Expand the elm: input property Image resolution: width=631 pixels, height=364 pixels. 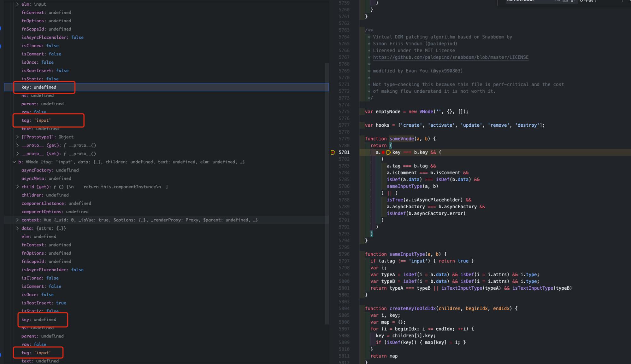pyautogui.click(x=18, y=4)
